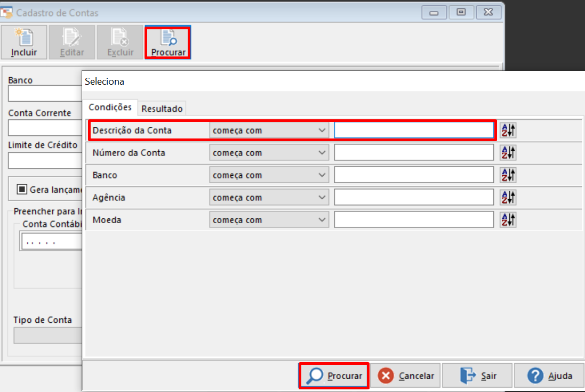Click the Cancelar button
The width and height of the screenshot is (585, 392).
point(405,375)
